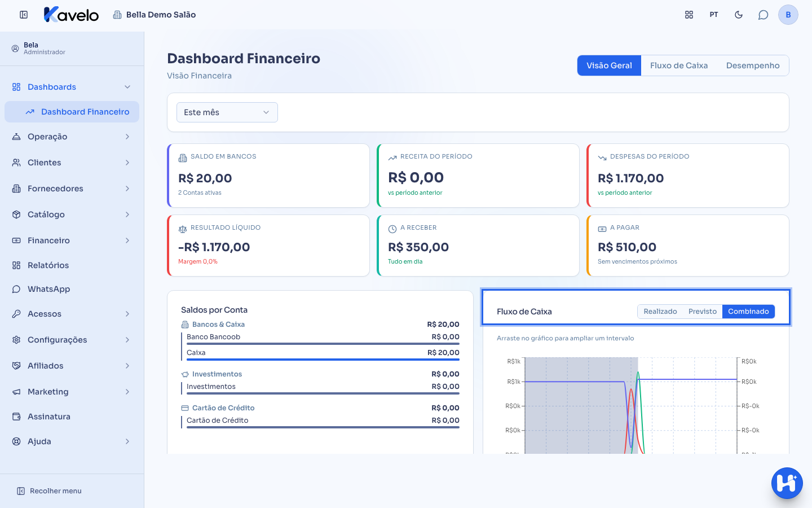Expand the Afiliados submenu
This screenshot has width=812, height=508.
(127, 366)
